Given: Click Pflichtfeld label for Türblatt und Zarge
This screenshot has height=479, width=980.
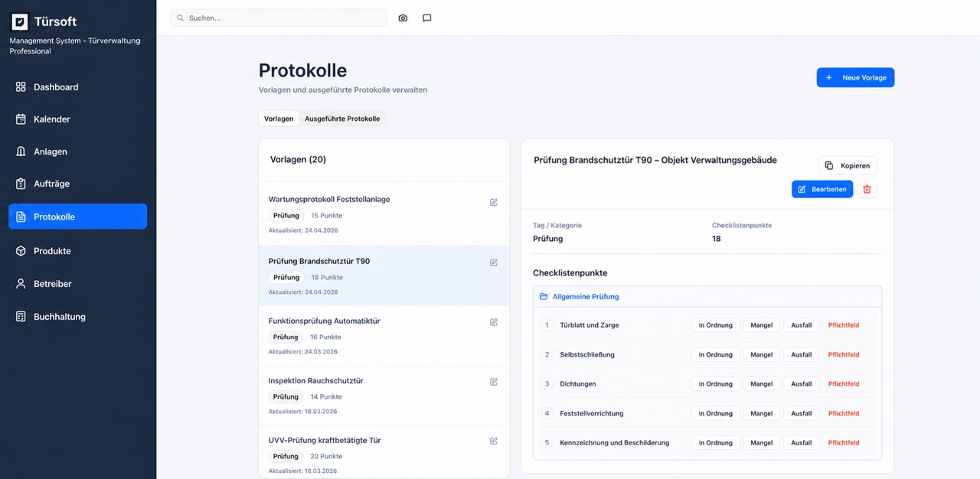Looking at the screenshot, I should [x=844, y=325].
